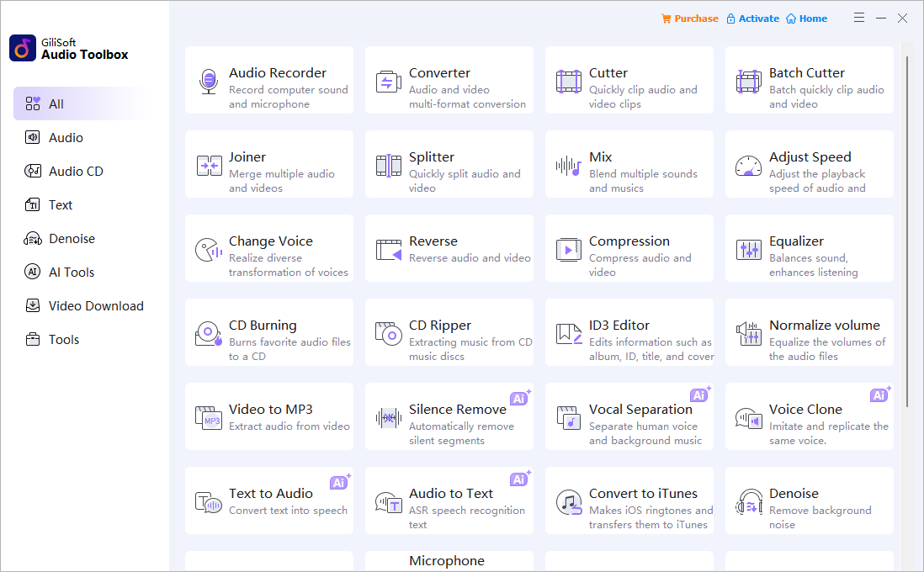The height and width of the screenshot is (572, 924).
Task: Open the Audio CD category
Action: (x=82, y=171)
